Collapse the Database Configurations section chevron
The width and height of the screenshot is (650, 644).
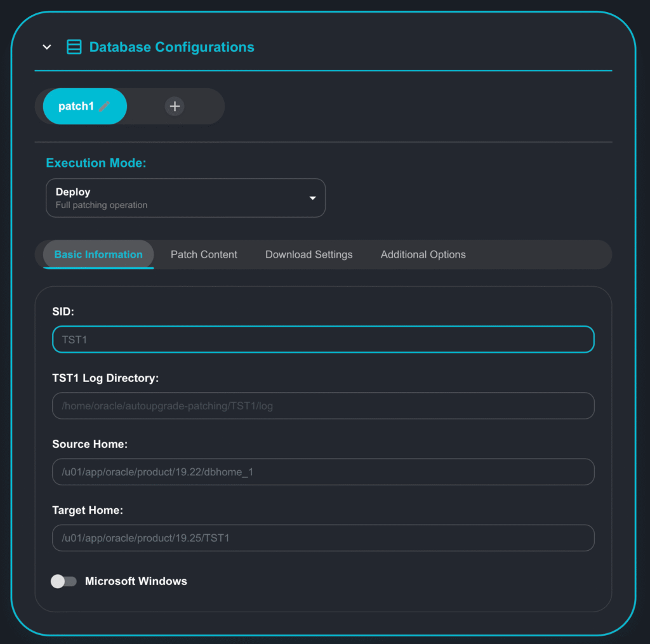coord(47,47)
